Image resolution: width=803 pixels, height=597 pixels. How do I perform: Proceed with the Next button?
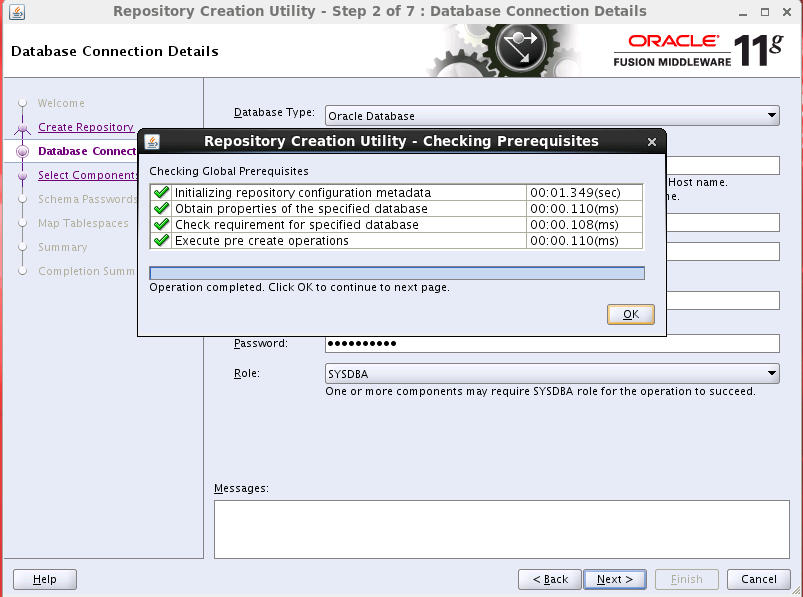[x=615, y=579]
